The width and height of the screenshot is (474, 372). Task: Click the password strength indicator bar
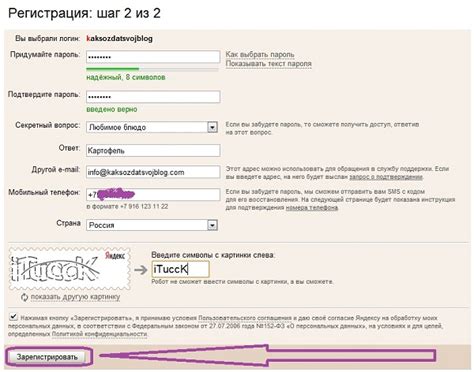click(x=152, y=69)
